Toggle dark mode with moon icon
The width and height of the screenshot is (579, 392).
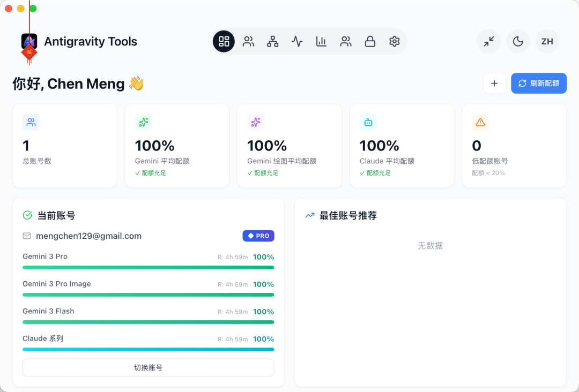pos(518,41)
